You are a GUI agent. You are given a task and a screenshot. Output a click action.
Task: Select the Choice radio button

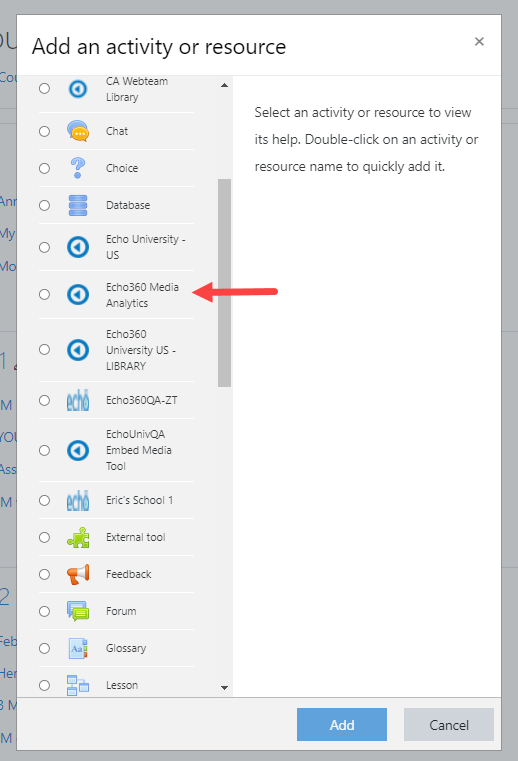coord(44,168)
